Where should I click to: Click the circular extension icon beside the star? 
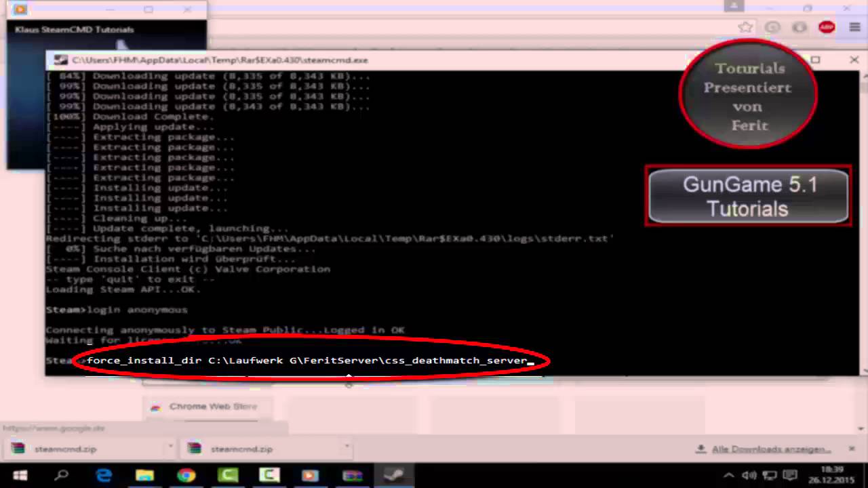[772, 27]
